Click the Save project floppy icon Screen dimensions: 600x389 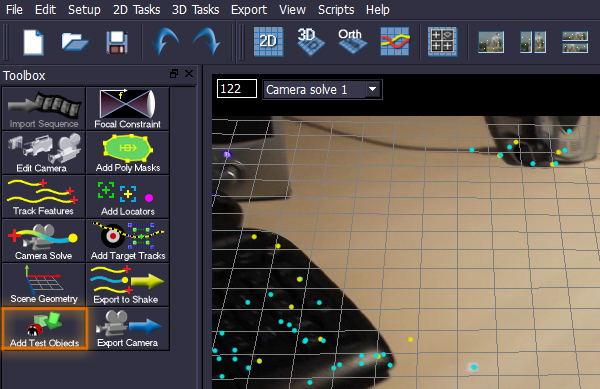coord(117,42)
